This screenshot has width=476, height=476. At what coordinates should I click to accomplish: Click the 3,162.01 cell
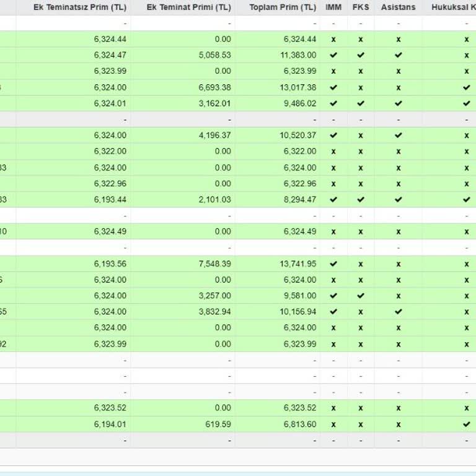pyautogui.click(x=215, y=104)
